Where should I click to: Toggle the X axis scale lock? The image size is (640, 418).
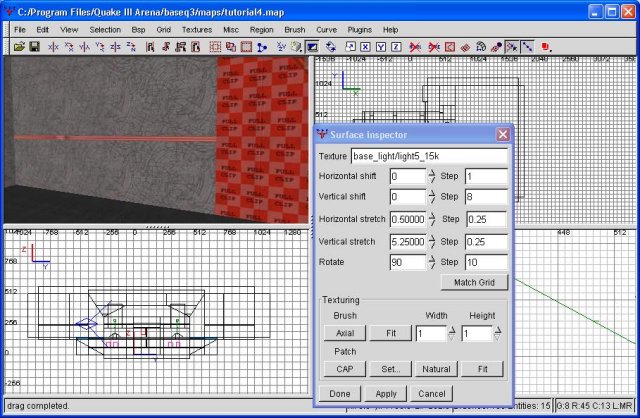pos(365,47)
